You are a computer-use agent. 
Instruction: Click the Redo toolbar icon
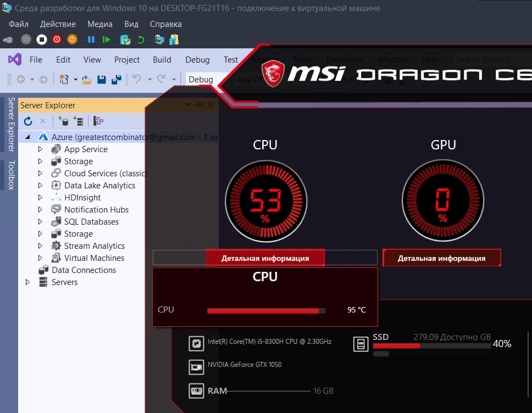coord(161,79)
